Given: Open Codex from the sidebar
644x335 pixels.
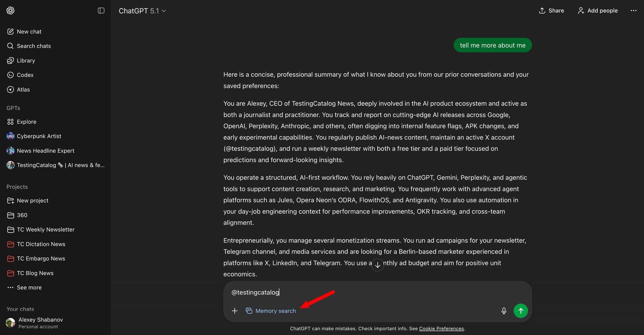Looking at the screenshot, I should pyautogui.click(x=25, y=75).
